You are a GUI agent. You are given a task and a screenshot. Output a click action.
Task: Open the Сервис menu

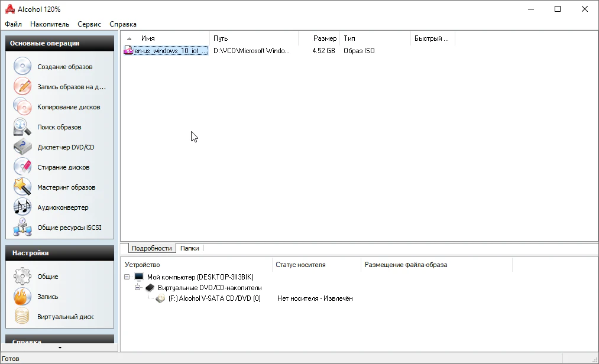[89, 24]
